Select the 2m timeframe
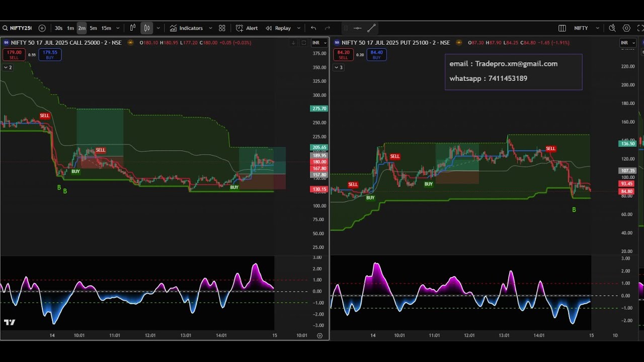The width and height of the screenshot is (644, 362). tap(82, 28)
